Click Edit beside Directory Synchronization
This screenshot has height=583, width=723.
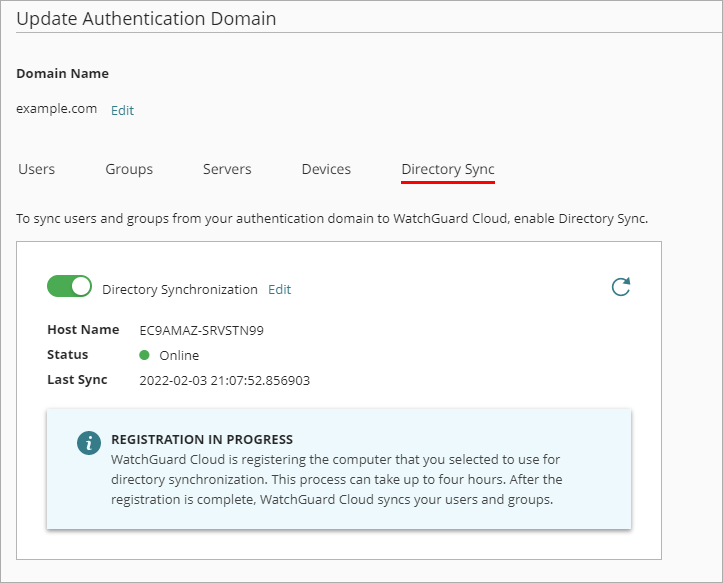(x=280, y=289)
